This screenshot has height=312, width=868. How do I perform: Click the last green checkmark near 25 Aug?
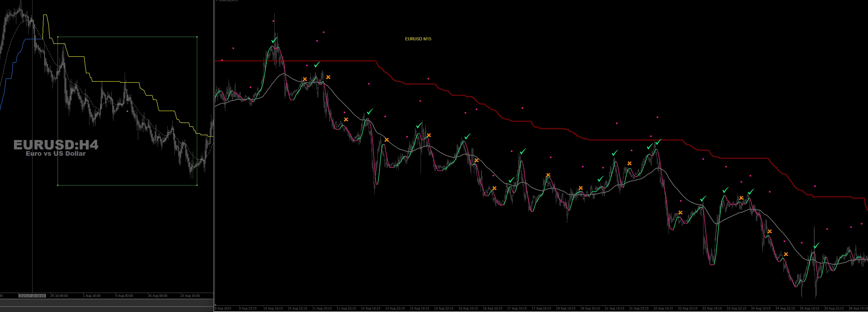coord(816,246)
